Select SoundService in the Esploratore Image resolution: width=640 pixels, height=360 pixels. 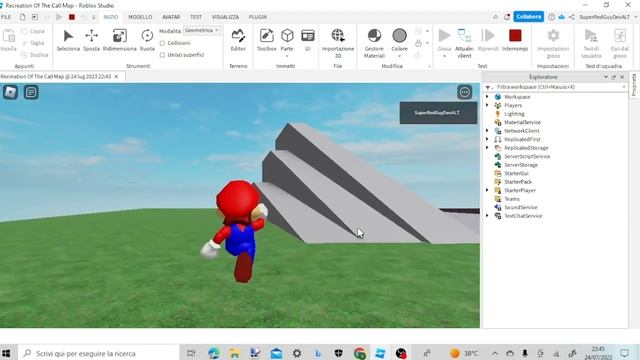point(520,207)
